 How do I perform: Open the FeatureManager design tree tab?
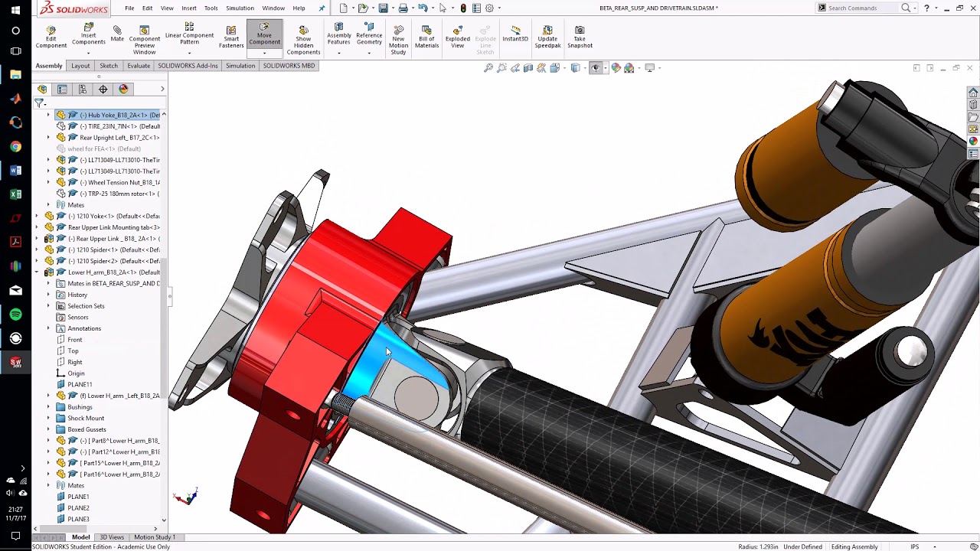(x=42, y=89)
